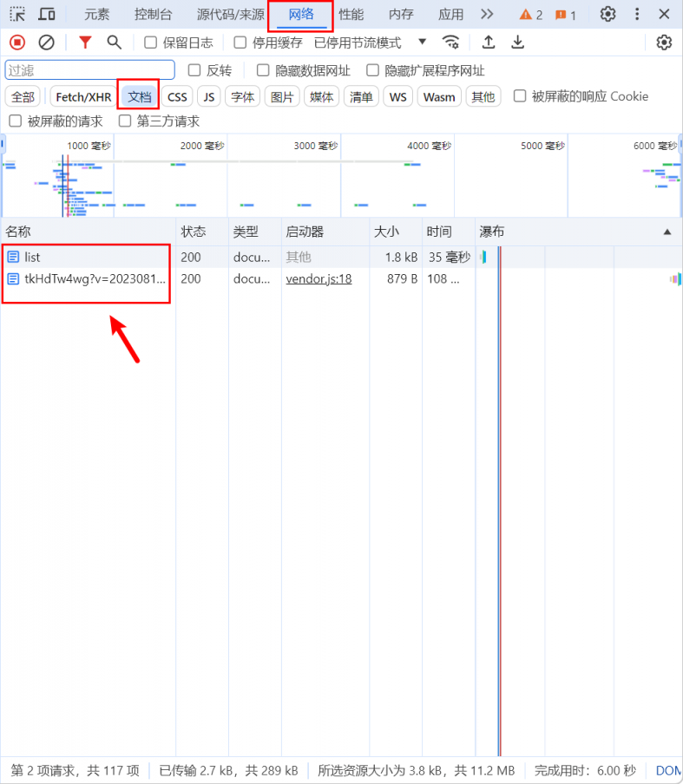This screenshot has width=683, height=784.
Task: Stop recording network log
Action: (17, 42)
